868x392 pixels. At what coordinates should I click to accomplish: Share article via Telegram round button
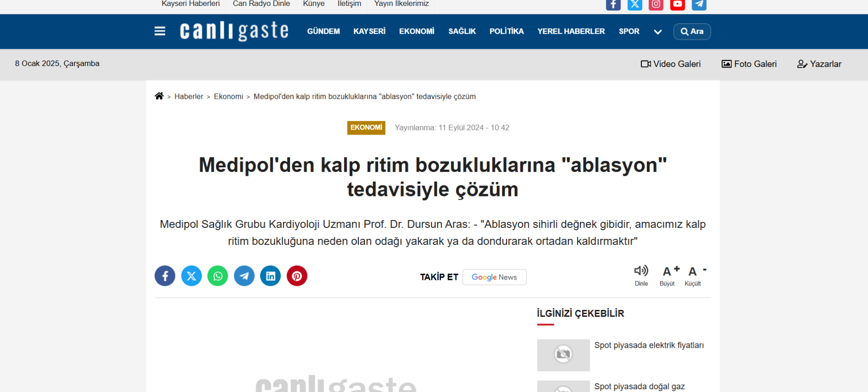(x=244, y=276)
